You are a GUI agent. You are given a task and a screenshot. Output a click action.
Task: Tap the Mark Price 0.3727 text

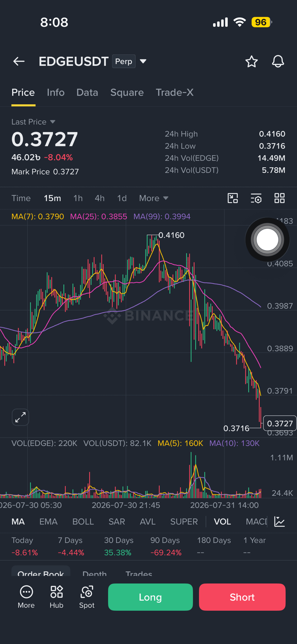point(45,172)
